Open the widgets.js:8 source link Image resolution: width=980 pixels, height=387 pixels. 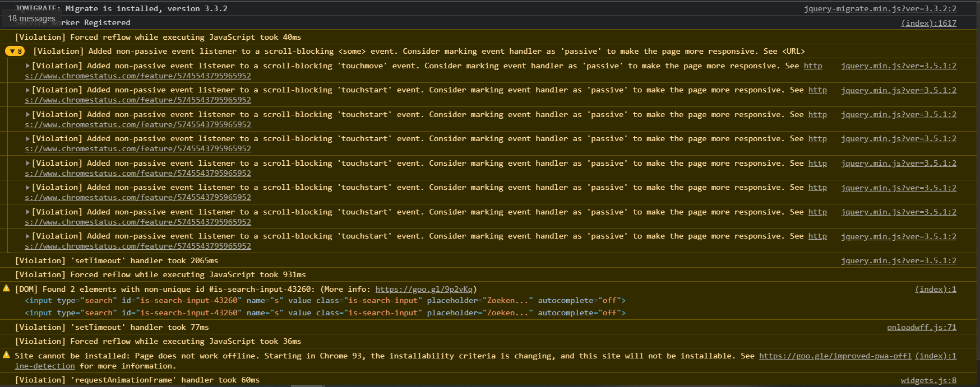(x=928, y=380)
